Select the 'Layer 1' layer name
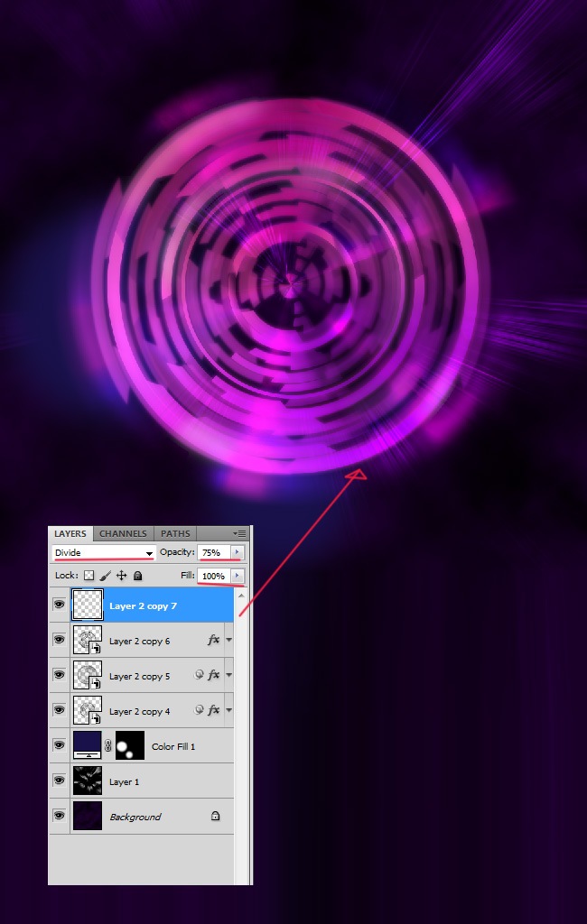The image size is (587, 924). (124, 782)
